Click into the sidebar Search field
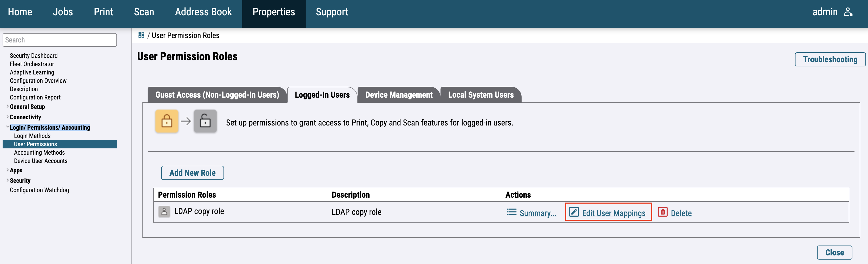868x264 pixels. click(x=60, y=40)
